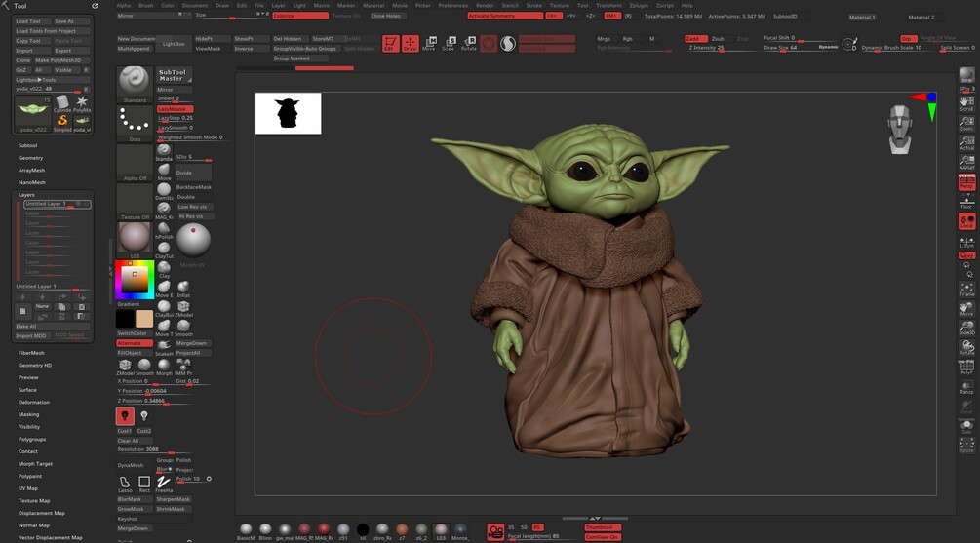This screenshot has width=980, height=543.
Task: Open the L03 material sphere selector
Action: (135, 240)
